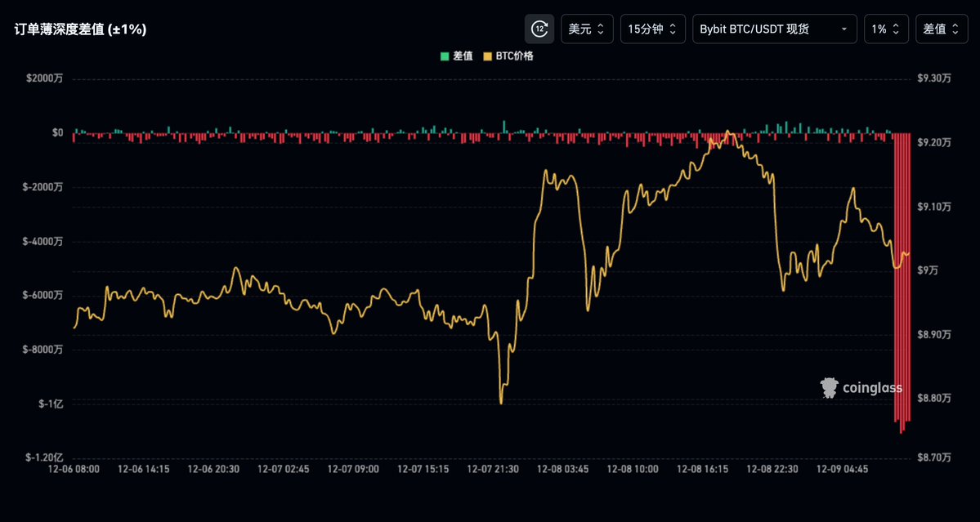Expand the 1% depth range selector
Image resolution: width=980 pixels, height=522 pixels.
tap(886, 29)
